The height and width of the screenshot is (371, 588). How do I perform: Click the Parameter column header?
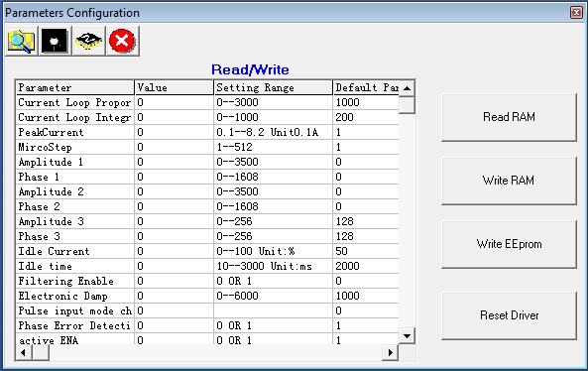[x=75, y=87]
